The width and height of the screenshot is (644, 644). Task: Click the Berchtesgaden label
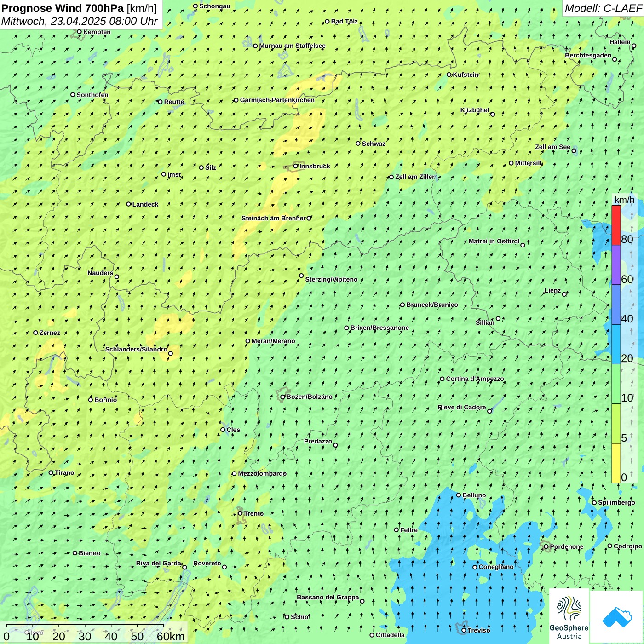click(588, 55)
